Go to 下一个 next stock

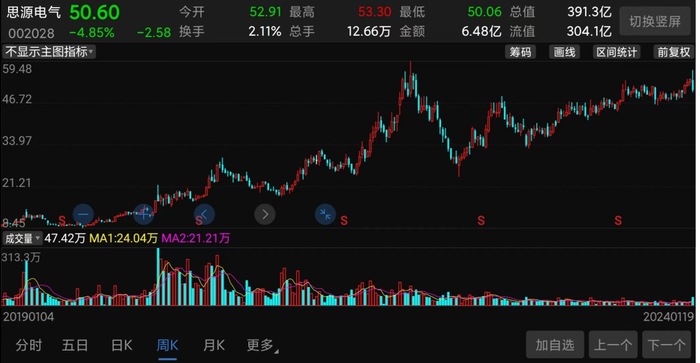coord(667,345)
